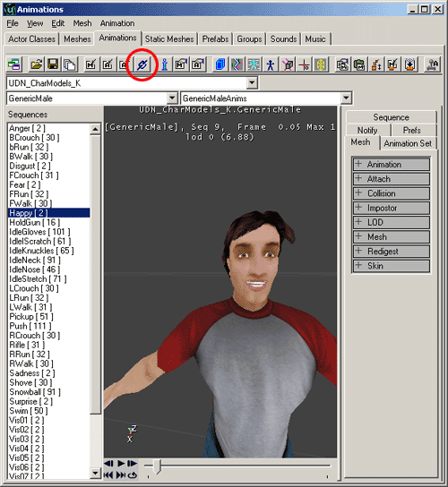Select the Animation Set tab

pyautogui.click(x=408, y=143)
